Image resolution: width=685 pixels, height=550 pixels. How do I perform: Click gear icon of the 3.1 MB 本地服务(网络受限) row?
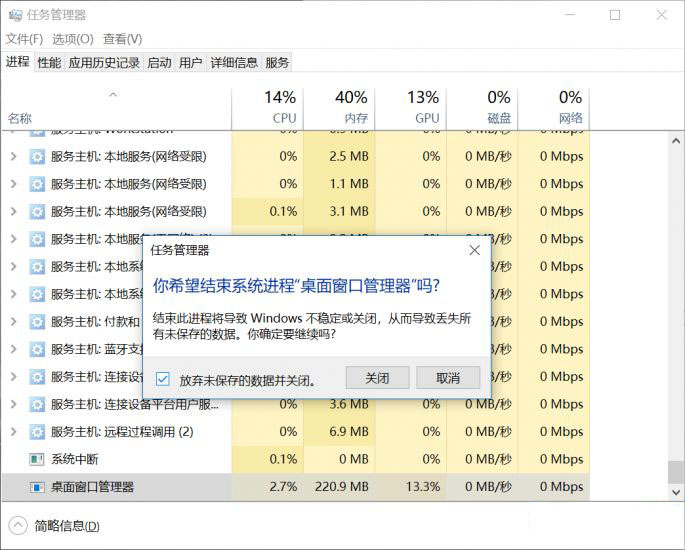[37, 211]
